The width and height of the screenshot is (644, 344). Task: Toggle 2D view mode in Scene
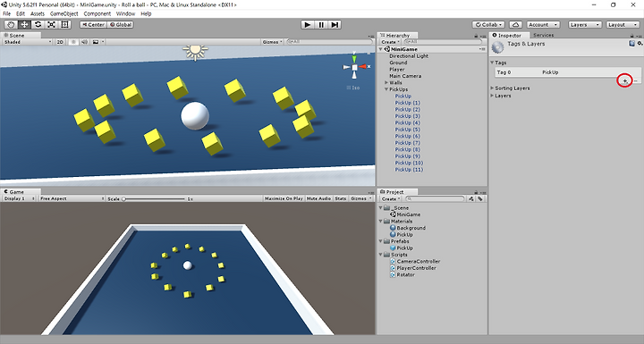click(60, 42)
